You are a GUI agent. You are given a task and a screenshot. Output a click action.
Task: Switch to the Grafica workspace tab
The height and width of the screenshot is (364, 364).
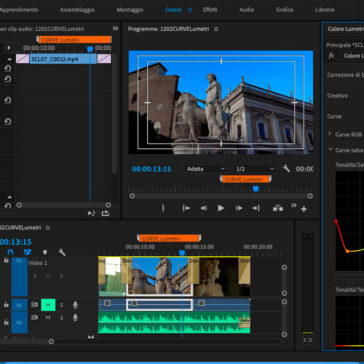pos(284,10)
